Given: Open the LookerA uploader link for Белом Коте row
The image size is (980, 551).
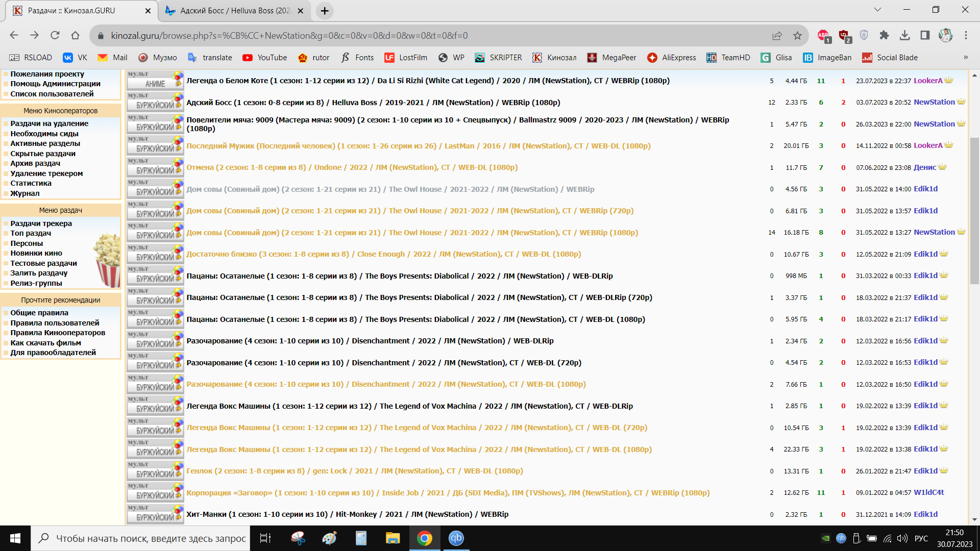Looking at the screenshot, I should tap(928, 81).
